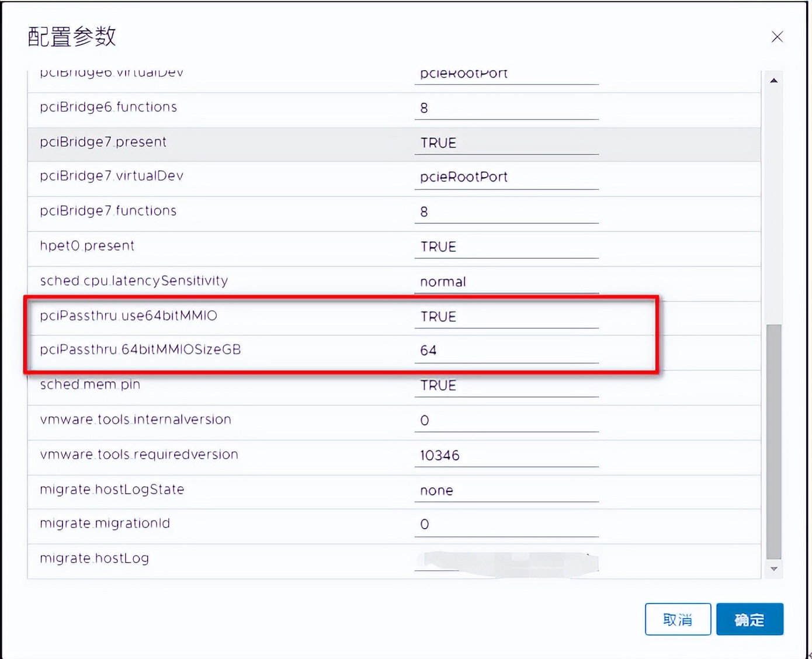Edit the hpet0.present value field
This screenshot has height=659, width=812.
(506, 247)
